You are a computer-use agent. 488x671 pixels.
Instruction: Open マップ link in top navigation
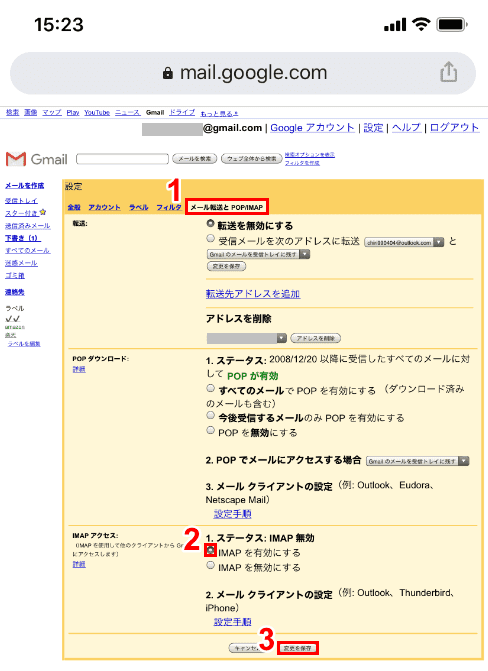pyautogui.click(x=52, y=113)
